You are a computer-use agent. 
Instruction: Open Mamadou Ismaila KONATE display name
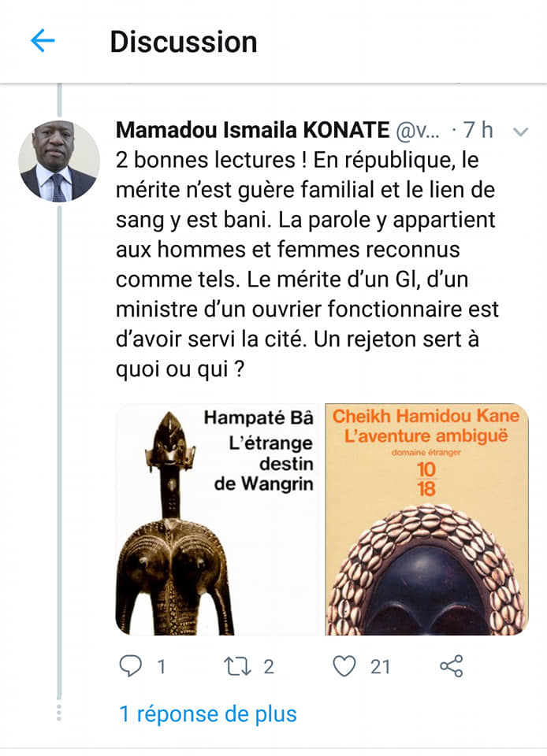click(252, 130)
